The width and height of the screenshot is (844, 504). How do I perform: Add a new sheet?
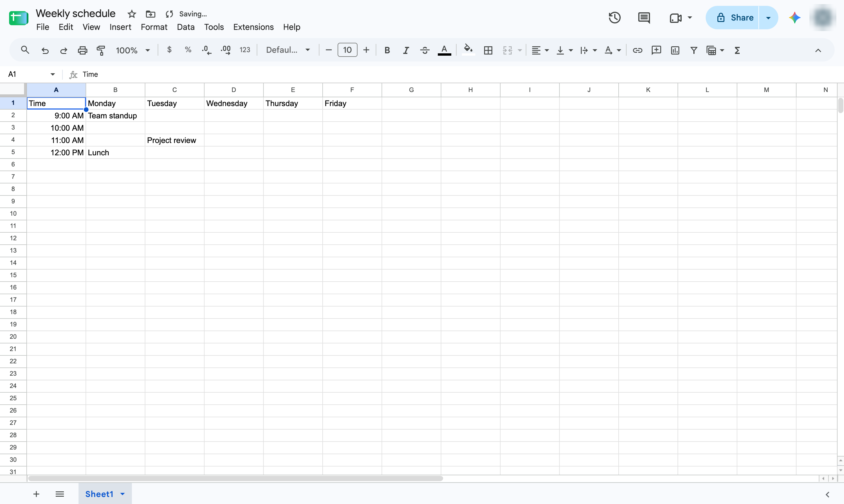[x=36, y=494]
